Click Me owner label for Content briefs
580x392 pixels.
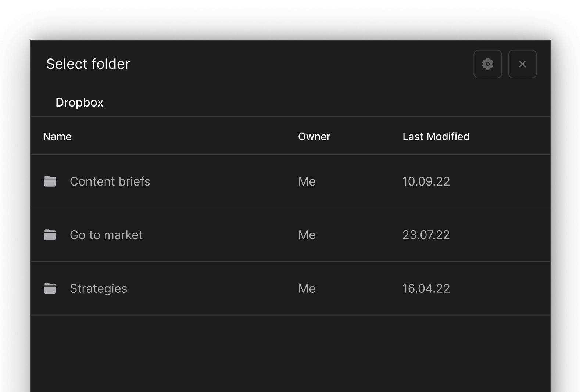[307, 181]
